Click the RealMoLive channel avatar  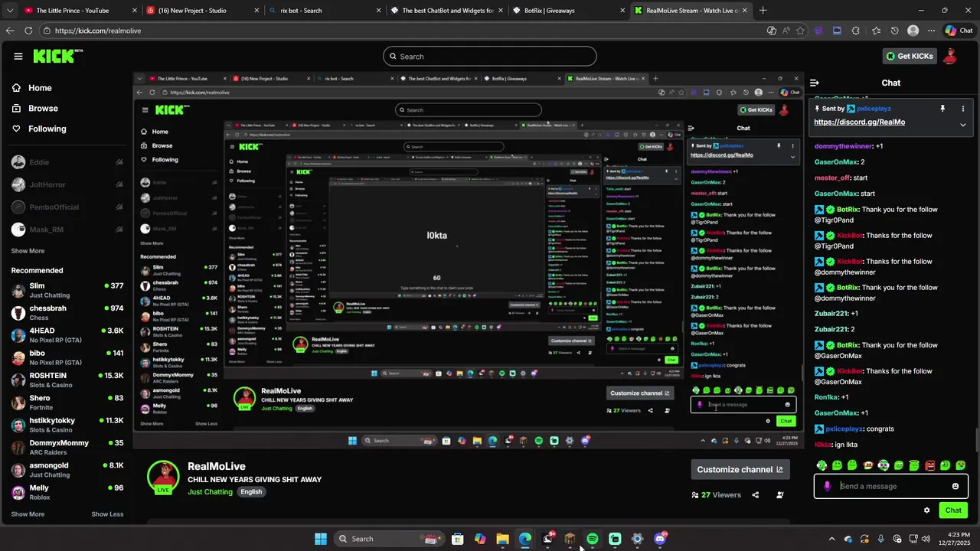(x=163, y=476)
